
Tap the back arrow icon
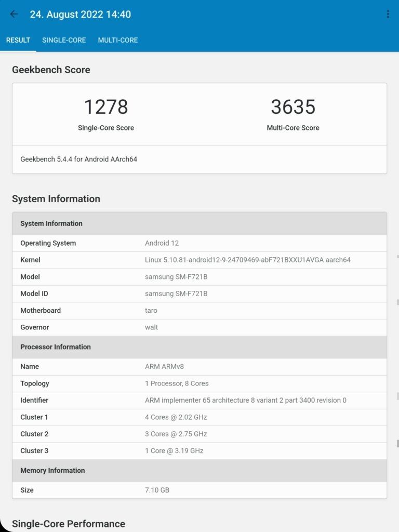point(14,14)
